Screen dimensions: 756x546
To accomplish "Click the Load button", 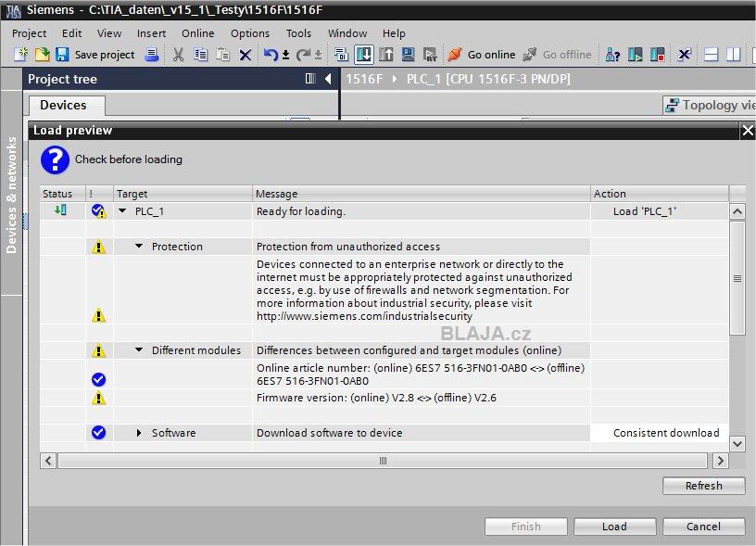I will pyautogui.click(x=615, y=527).
